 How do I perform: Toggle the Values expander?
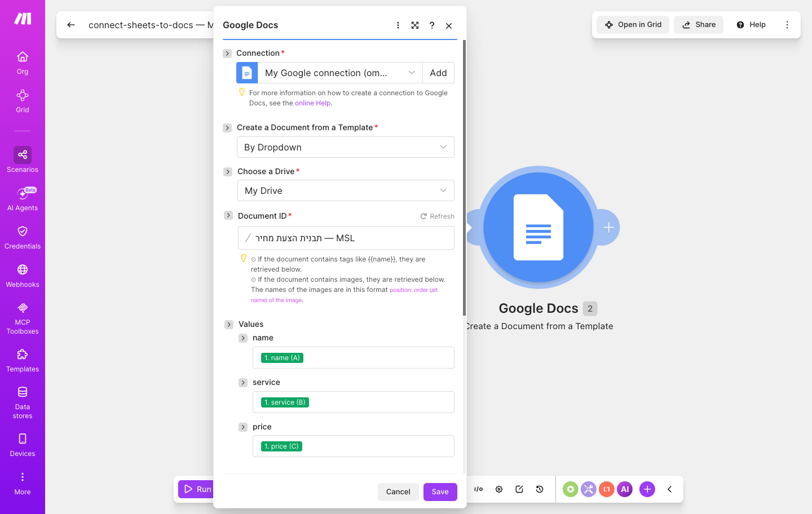click(x=229, y=325)
